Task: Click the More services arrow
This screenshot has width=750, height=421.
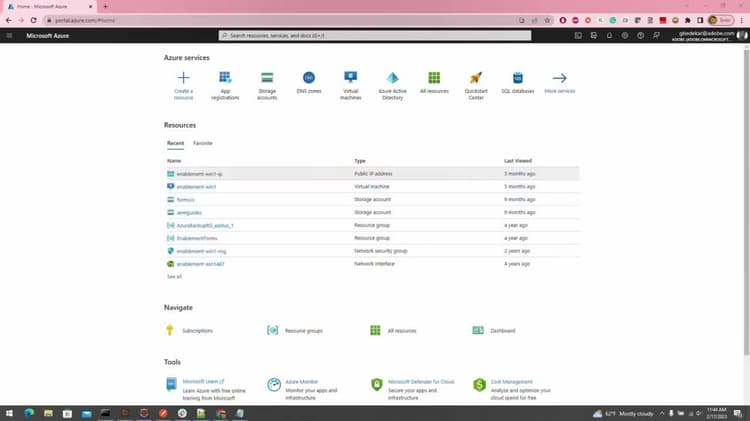Action: click(x=559, y=78)
